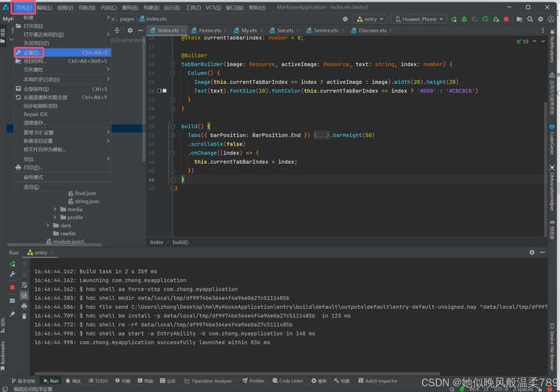This screenshot has height=392, width=560.
Task: Expand the 文件属性 submenu
Action: tap(62, 70)
